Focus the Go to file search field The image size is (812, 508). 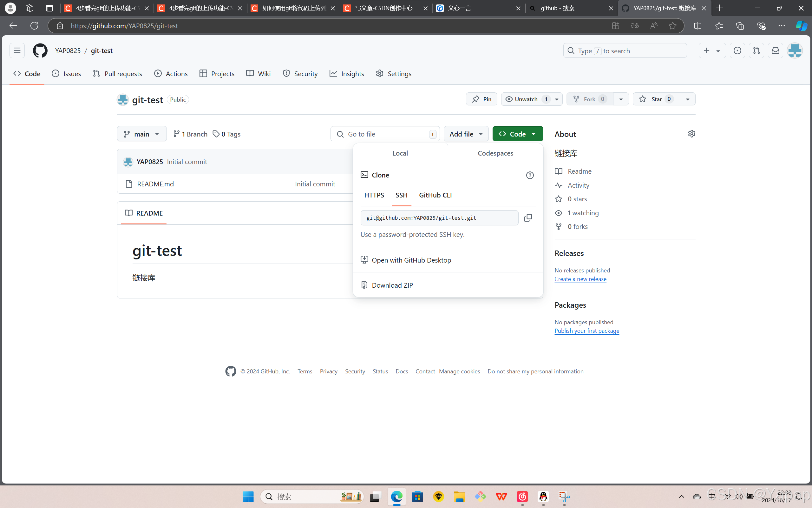[385, 134]
